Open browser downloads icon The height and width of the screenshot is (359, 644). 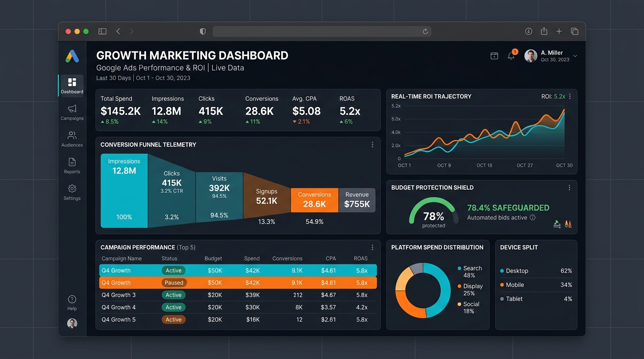tap(528, 31)
